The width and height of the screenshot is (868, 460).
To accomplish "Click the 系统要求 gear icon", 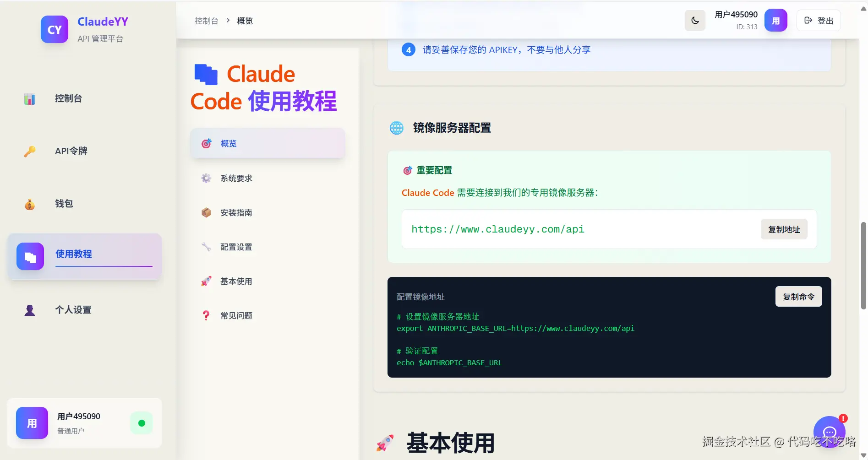I will click(207, 178).
